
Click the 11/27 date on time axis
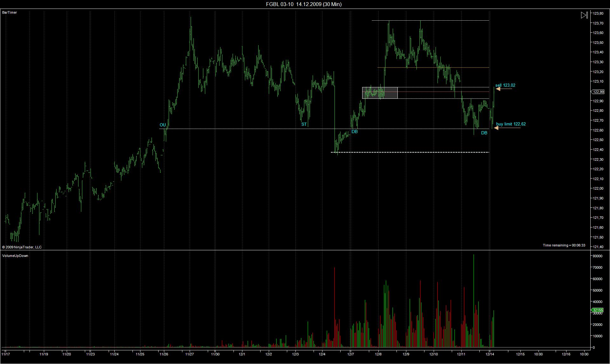190,354
